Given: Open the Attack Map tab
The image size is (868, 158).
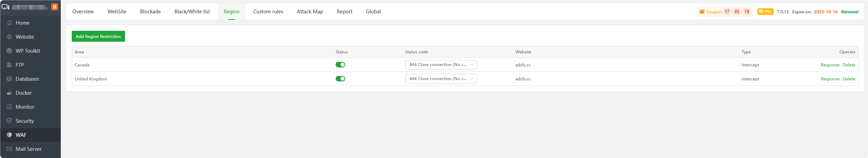Looking at the screenshot, I should pyautogui.click(x=310, y=12).
